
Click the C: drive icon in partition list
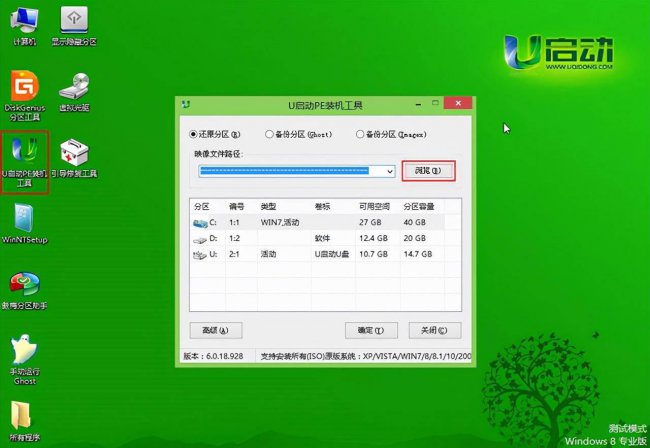pos(200,223)
